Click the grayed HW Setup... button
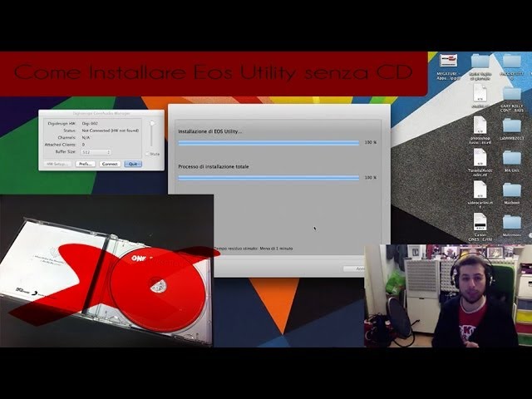Image resolution: width=532 pixels, height=399 pixels. click(57, 164)
